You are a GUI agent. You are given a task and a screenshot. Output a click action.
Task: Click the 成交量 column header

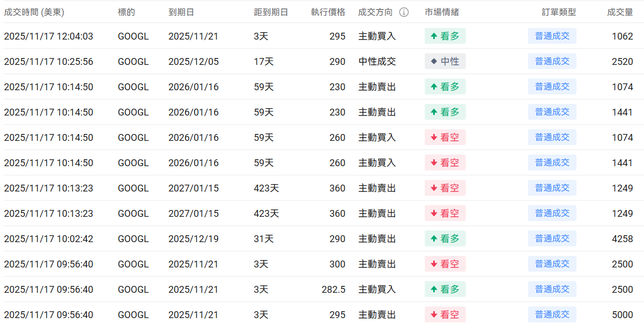click(620, 12)
